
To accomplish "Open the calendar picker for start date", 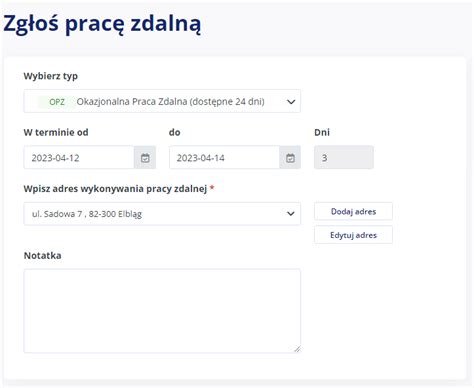I will 145,157.
